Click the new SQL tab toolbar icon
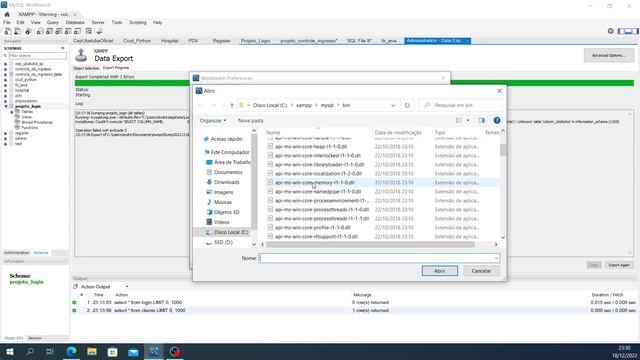The width and height of the screenshot is (640, 360). pyautogui.click(x=8, y=31)
